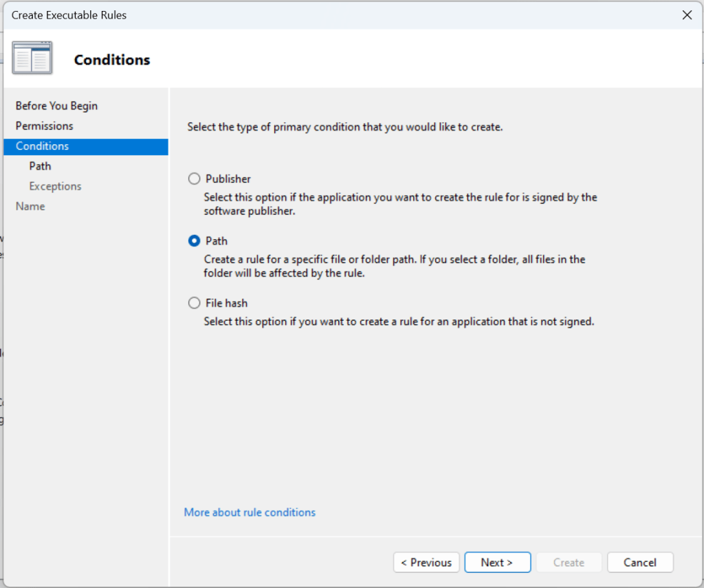Click the Exceptions sub-step in the sidebar
The height and width of the screenshot is (588, 704).
pyautogui.click(x=55, y=186)
